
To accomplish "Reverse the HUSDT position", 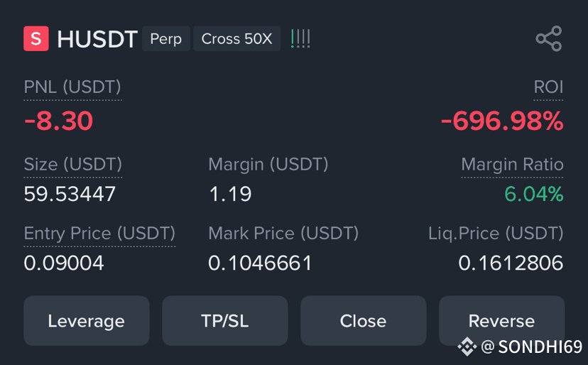I will pos(502,321).
